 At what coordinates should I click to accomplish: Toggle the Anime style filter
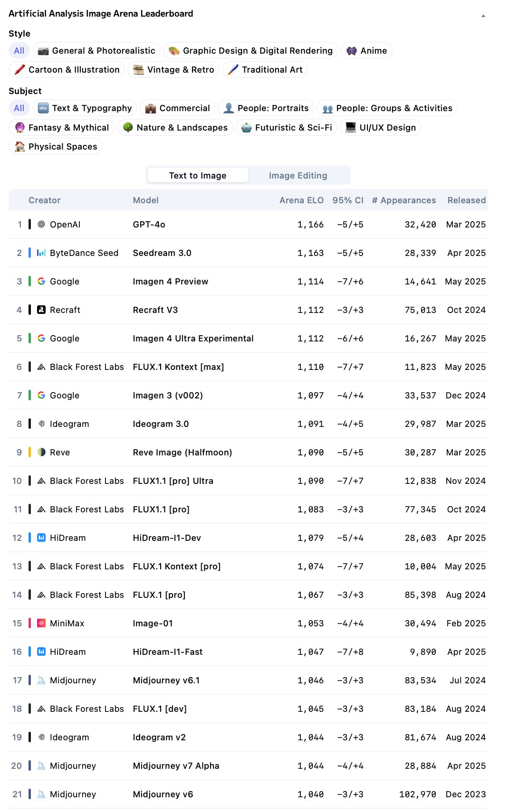(366, 51)
